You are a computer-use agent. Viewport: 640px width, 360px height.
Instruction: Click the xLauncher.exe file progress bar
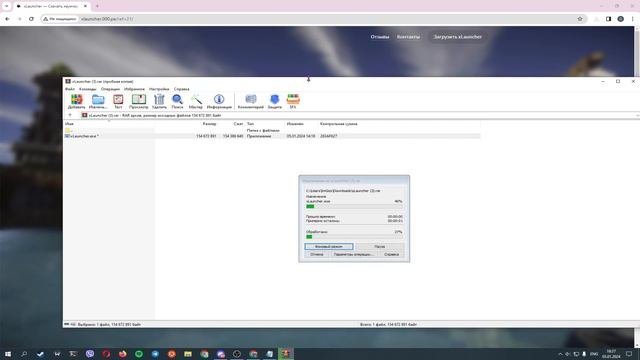coord(354,207)
